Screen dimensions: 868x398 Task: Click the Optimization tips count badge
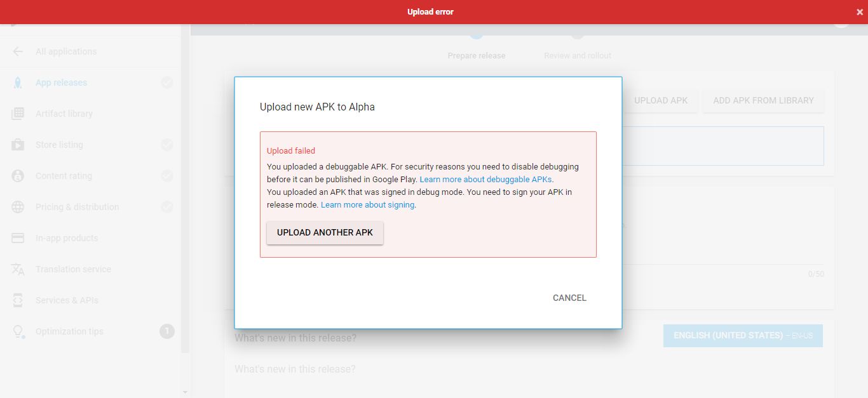click(x=166, y=331)
